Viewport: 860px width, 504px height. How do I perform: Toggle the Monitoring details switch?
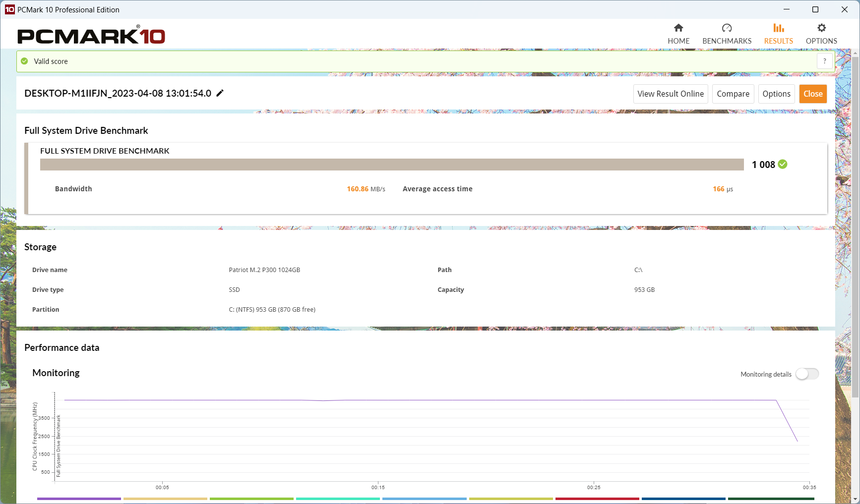point(807,374)
